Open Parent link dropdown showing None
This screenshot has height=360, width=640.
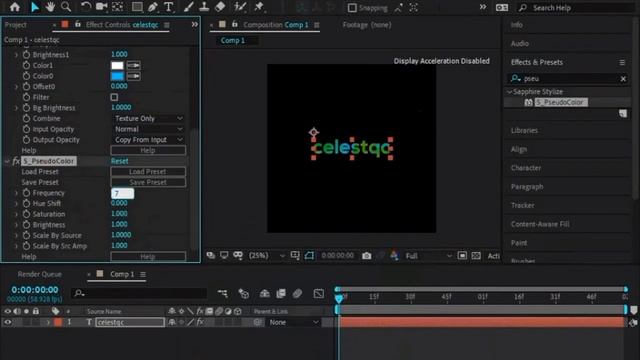(293, 322)
